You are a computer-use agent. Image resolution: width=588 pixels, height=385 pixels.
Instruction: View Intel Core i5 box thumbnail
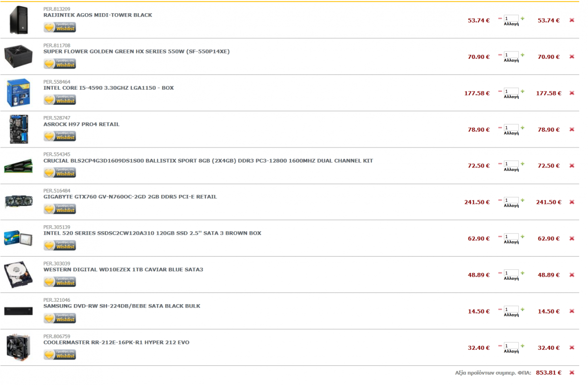click(19, 93)
